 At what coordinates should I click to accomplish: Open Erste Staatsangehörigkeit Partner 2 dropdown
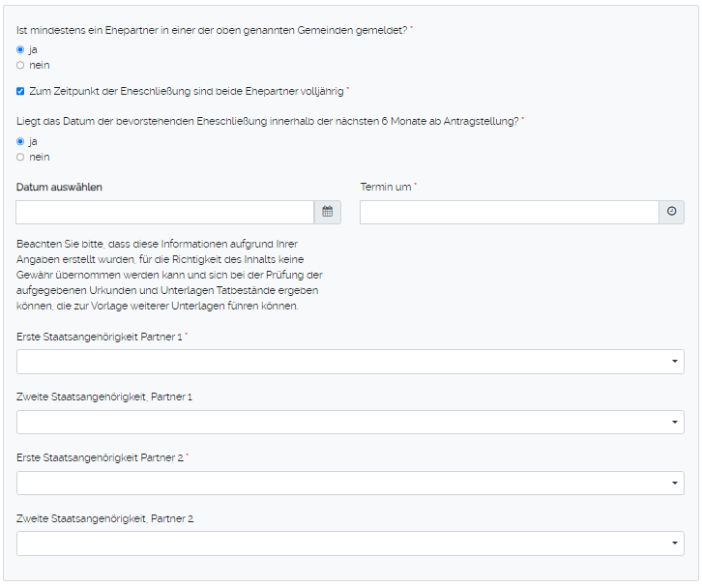[349, 484]
